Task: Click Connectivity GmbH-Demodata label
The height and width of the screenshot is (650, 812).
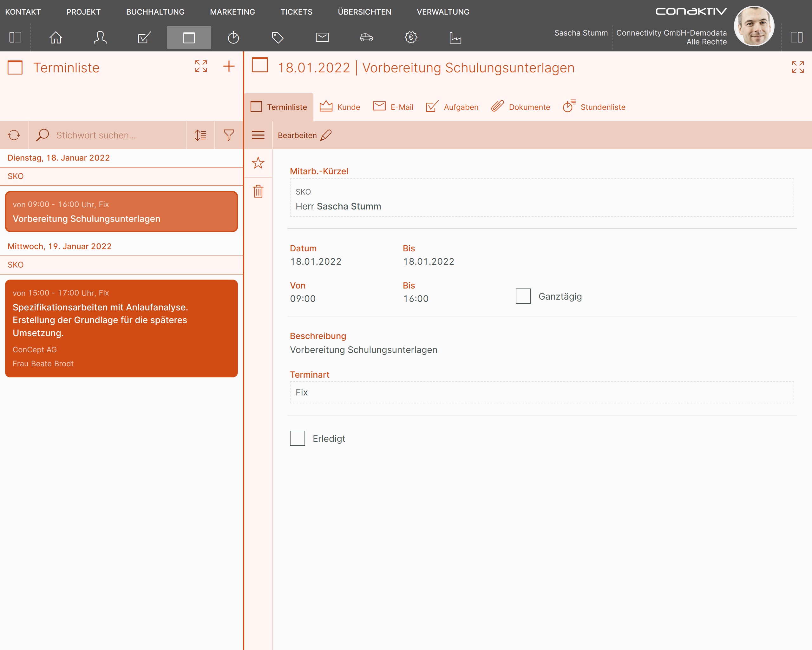Action: point(671,33)
